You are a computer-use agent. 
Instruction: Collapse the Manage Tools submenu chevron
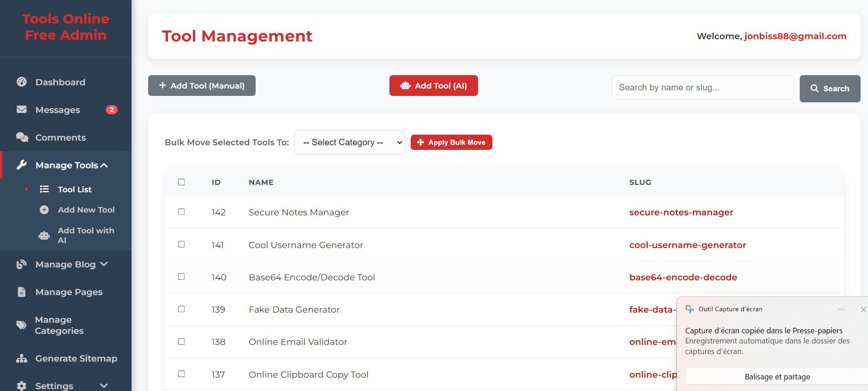[x=104, y=165]
